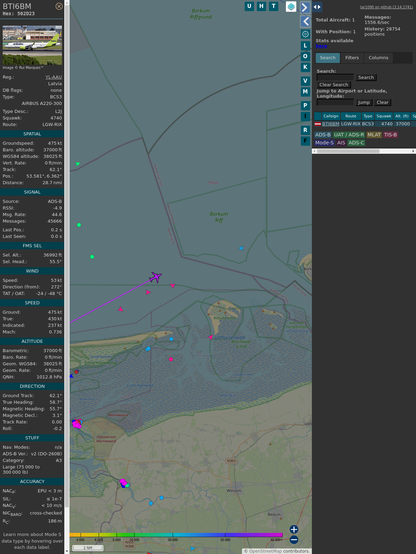This screenshot has height=554, width=416.
Task: Click the Latvia flag in table row
Action: 318,124
